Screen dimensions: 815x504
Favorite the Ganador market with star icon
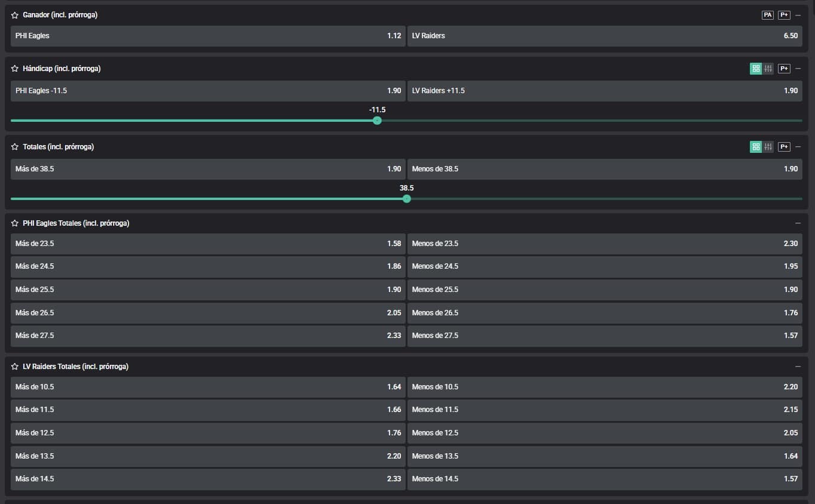coord(15,16)
